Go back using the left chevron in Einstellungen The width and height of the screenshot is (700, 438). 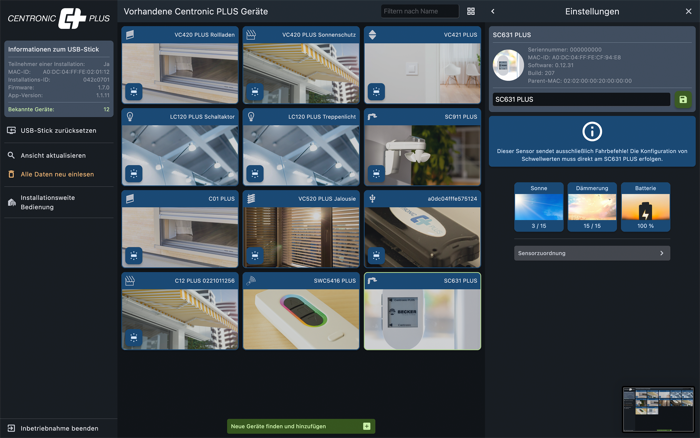[493, 11]
